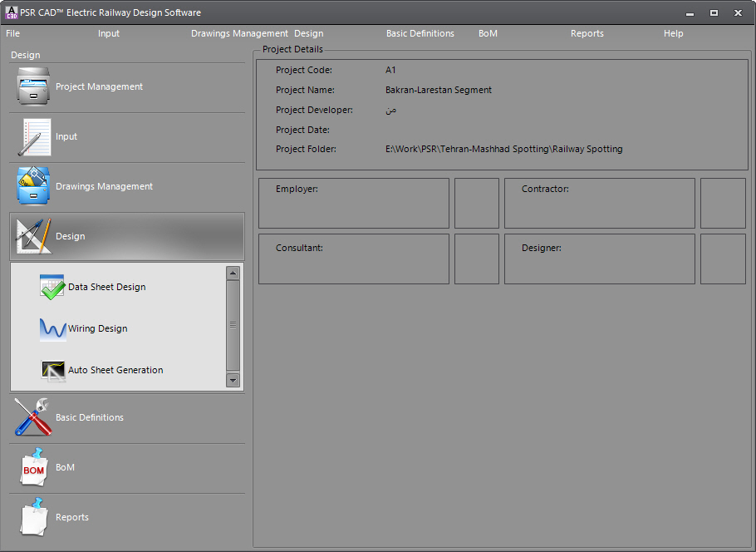Open the File menu

13,33
